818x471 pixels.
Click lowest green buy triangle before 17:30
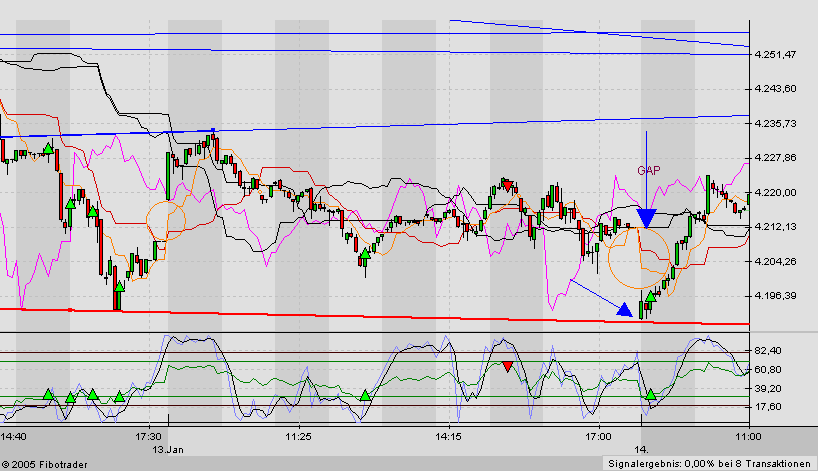click(x=119, y=289)
